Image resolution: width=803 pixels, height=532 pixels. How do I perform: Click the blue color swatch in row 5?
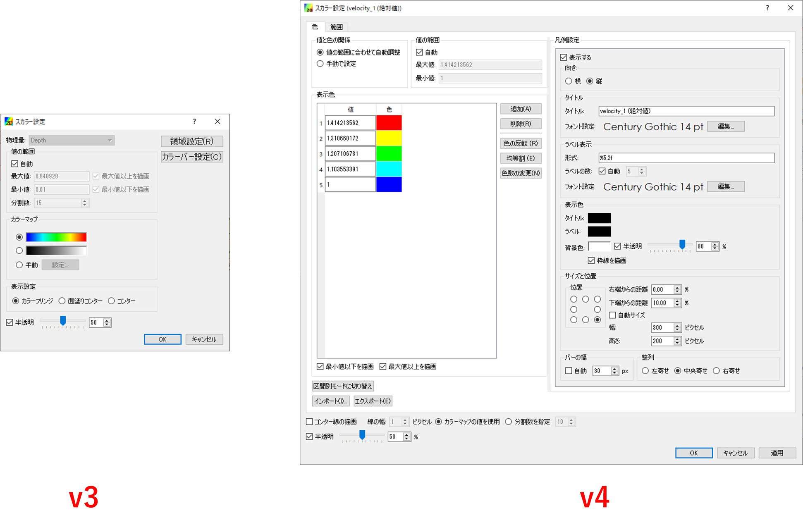(389, 184)
